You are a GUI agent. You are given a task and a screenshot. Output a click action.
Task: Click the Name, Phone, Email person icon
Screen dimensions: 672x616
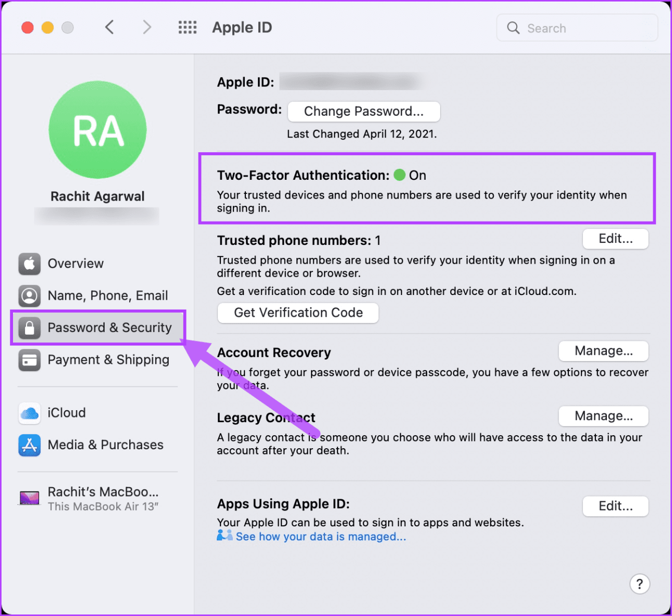[30, 295]
